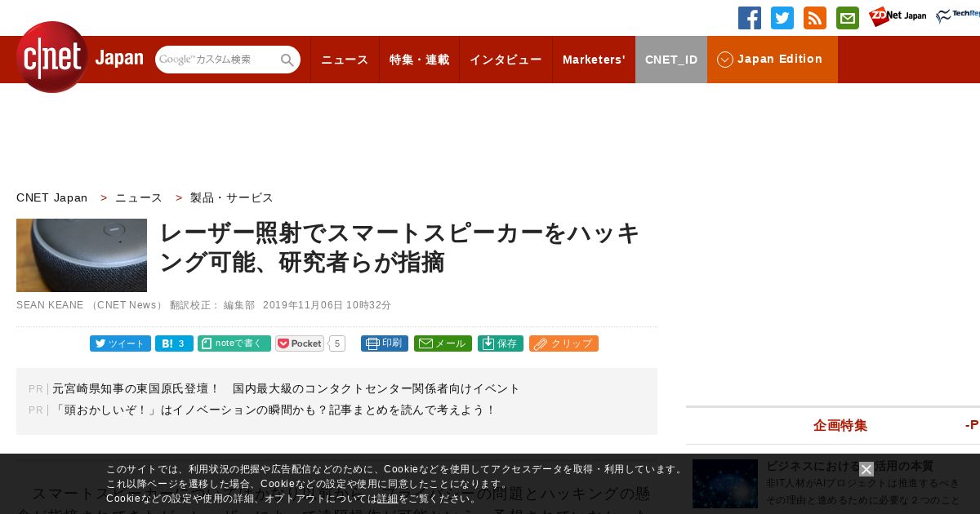Click the noteで書く button
The image size is (980, 514).
point(234,343)
